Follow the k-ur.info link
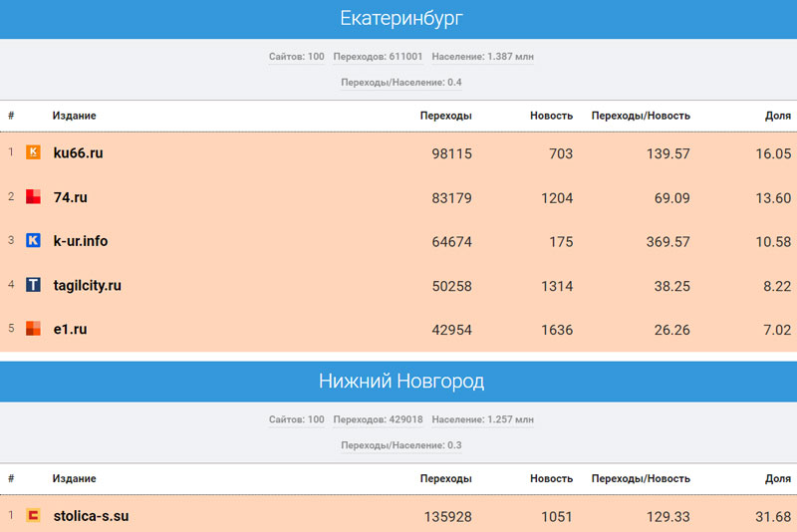Image resolution: width=797 pixels, height=532 pixels. click(x=81, y=241)
